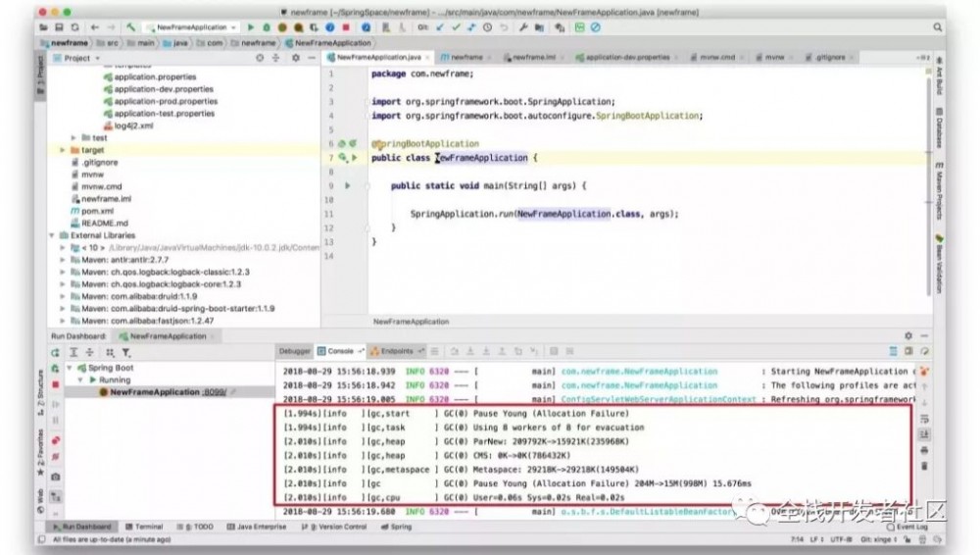Expand the target folder in project tree

pos(62,150)
